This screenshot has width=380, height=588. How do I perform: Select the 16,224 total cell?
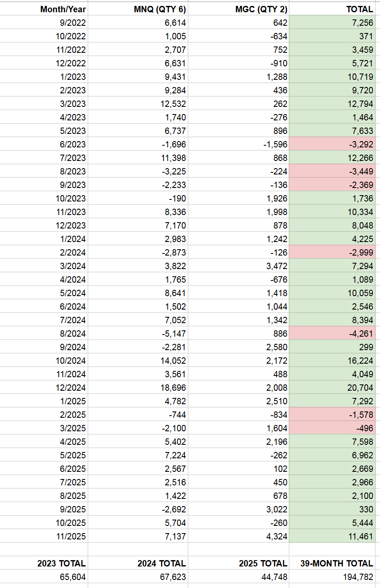coord(360,361)
